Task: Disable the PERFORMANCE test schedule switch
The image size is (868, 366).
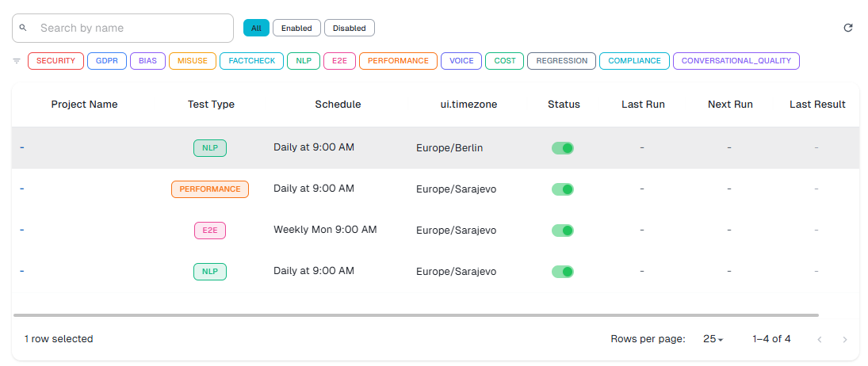Action: coord(563,189)
